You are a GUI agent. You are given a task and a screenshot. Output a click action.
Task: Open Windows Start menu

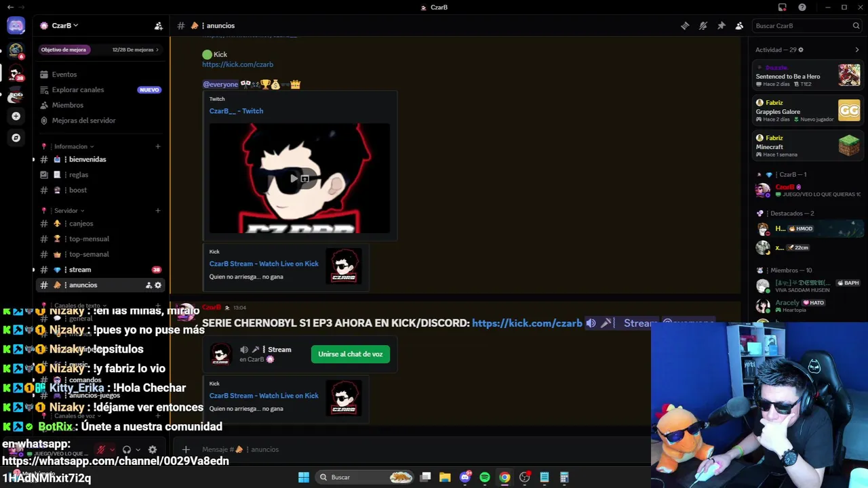(304, 477)
